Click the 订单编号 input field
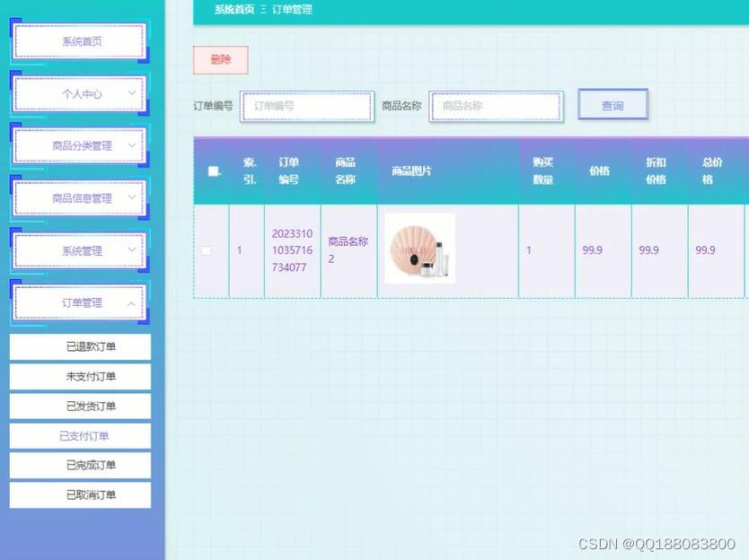The image size is (749, 560). [x=307, y=105]
